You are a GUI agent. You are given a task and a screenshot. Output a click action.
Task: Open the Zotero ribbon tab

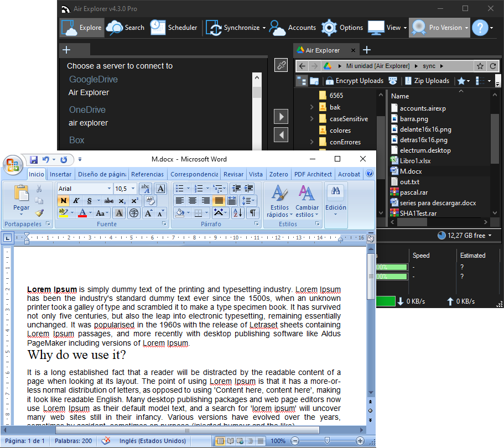(278, 174)
